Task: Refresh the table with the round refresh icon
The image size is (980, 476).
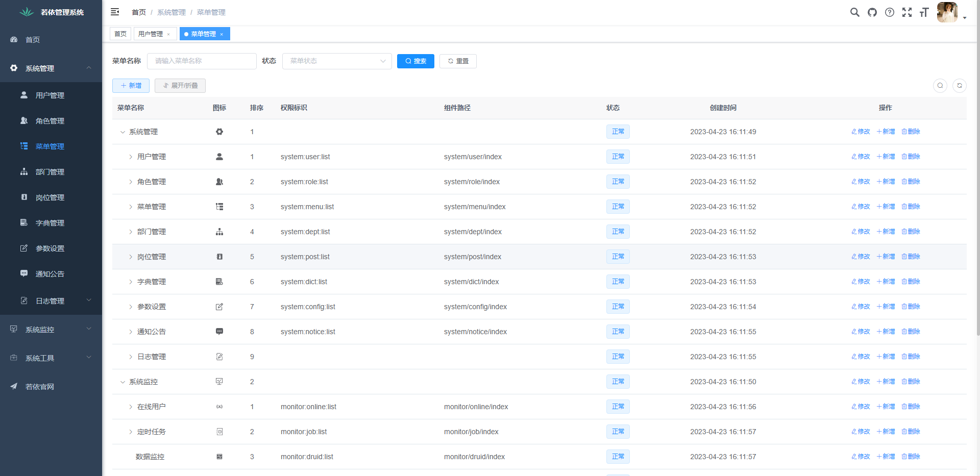Action: 960,86
